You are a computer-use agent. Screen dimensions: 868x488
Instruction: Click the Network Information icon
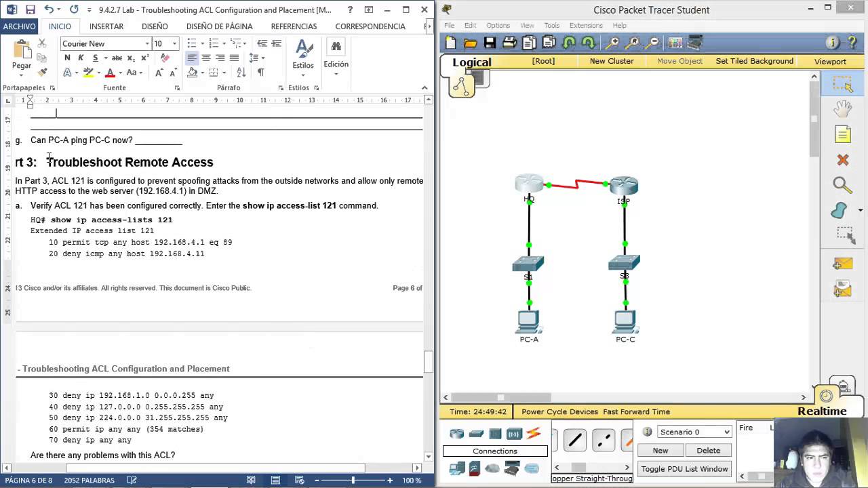tap(833, 43)
